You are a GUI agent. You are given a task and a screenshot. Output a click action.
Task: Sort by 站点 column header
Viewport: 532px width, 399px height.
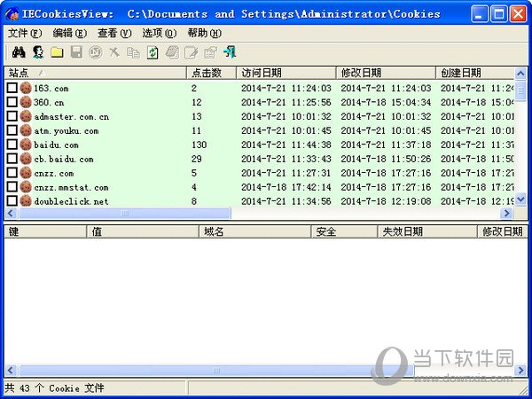click(x=96, y=73)
